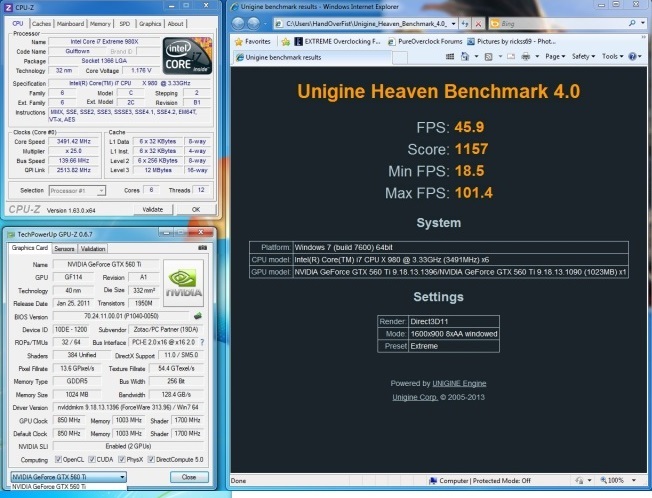The height and width of the screenshot is (498, 652).
Task: Open the Tools menu
Action: coord(612,57)
